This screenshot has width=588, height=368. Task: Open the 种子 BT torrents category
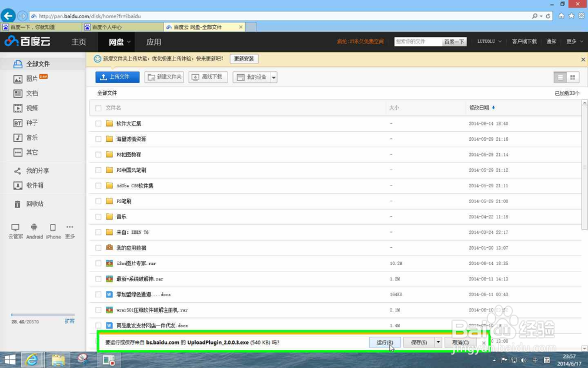tap(25, 123)
